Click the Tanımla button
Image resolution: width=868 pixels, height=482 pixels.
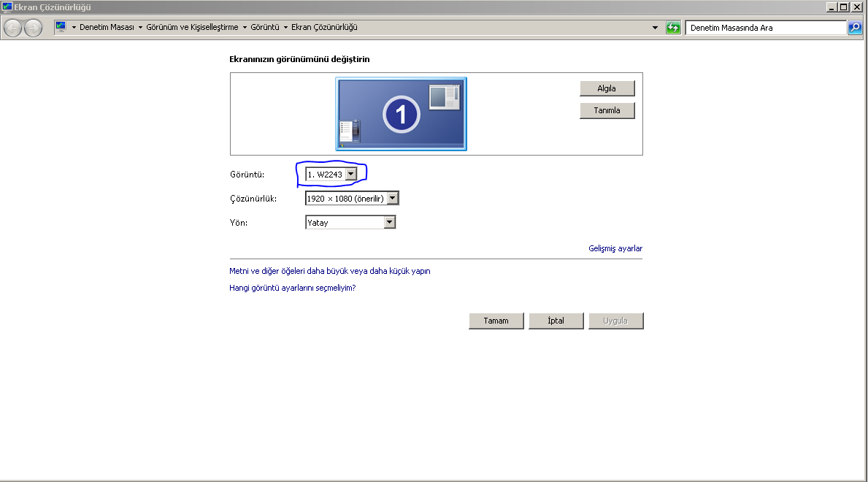tap(607, 110)
